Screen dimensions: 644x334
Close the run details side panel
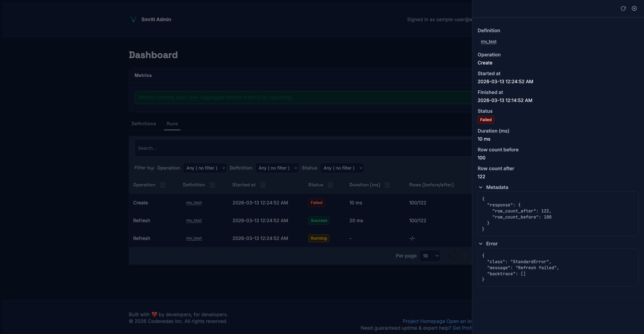634,8
